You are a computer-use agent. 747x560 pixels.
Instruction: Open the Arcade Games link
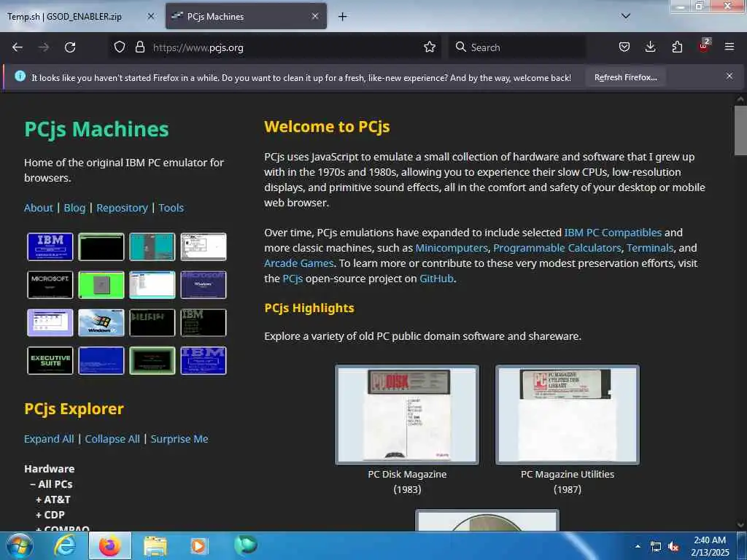click(x=298, y=263)
